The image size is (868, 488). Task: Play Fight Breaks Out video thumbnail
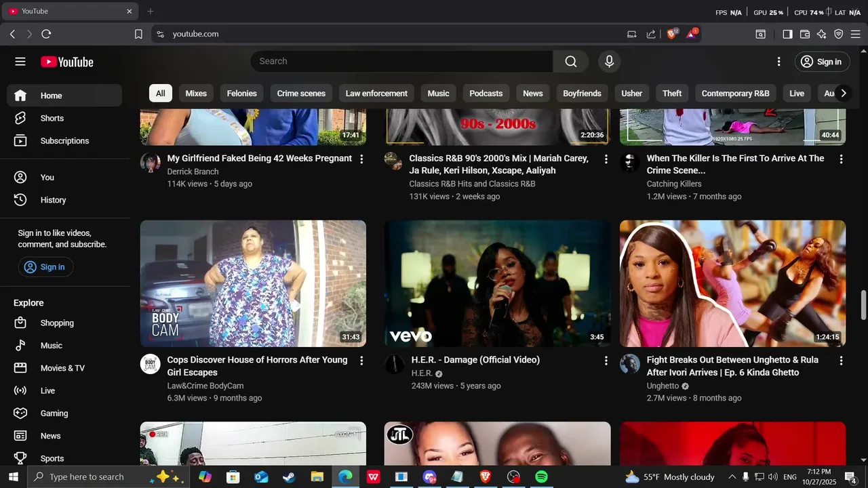point(732,283)
